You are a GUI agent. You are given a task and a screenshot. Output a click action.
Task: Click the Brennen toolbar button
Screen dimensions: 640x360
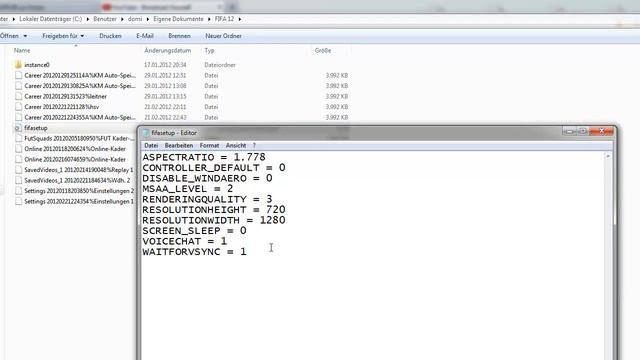coord(179,36)
